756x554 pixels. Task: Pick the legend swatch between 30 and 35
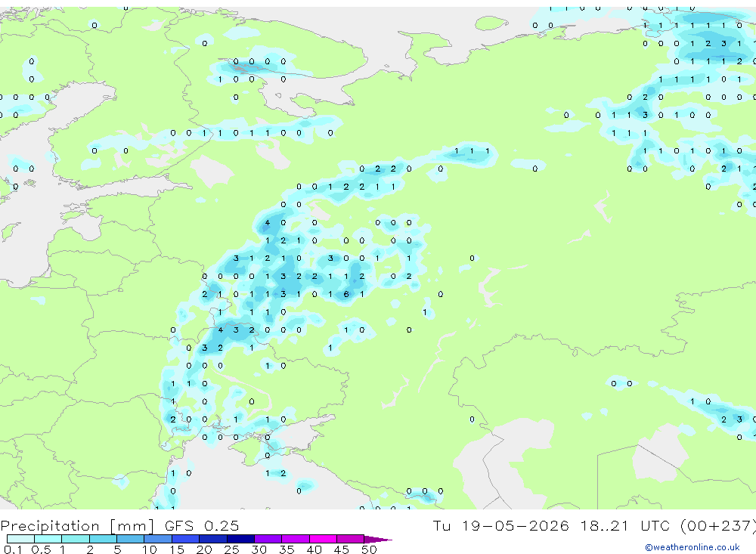[268, 539]
